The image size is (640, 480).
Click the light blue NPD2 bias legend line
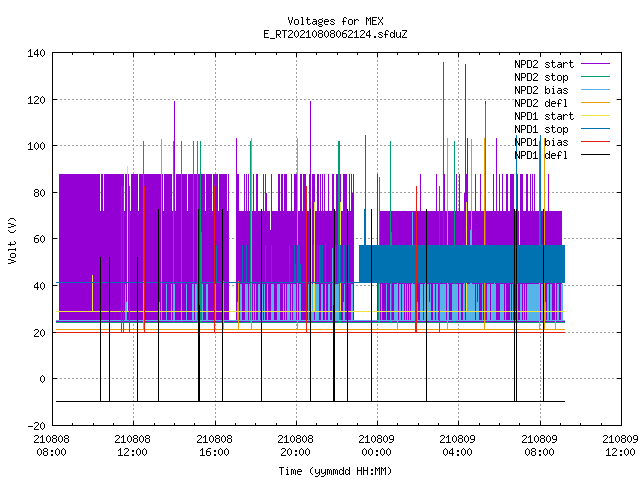(x=595, y=89)
